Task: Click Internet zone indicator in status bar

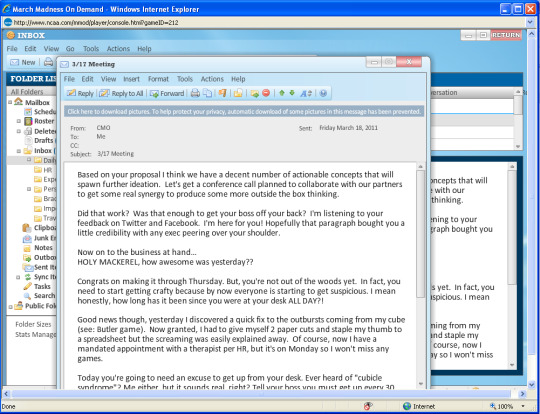Action: (x=419, y=406)
